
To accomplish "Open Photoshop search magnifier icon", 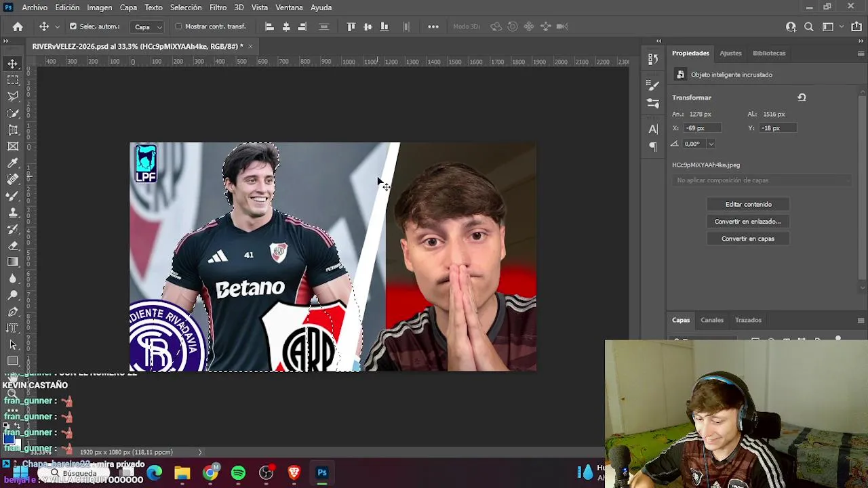I will (809, 26).
